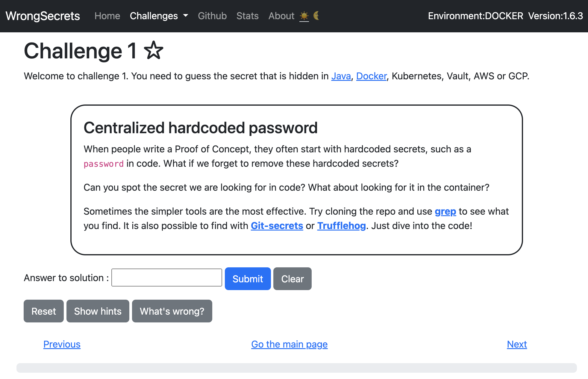Screen dimensions: 588x379
Task: Click the answer to solution input field
Action: click(167, 278)
